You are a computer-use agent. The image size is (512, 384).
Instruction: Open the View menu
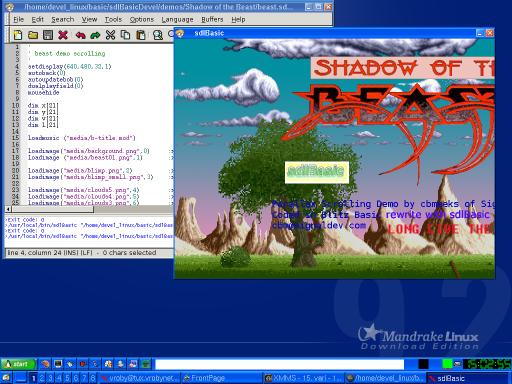[89, 19]
